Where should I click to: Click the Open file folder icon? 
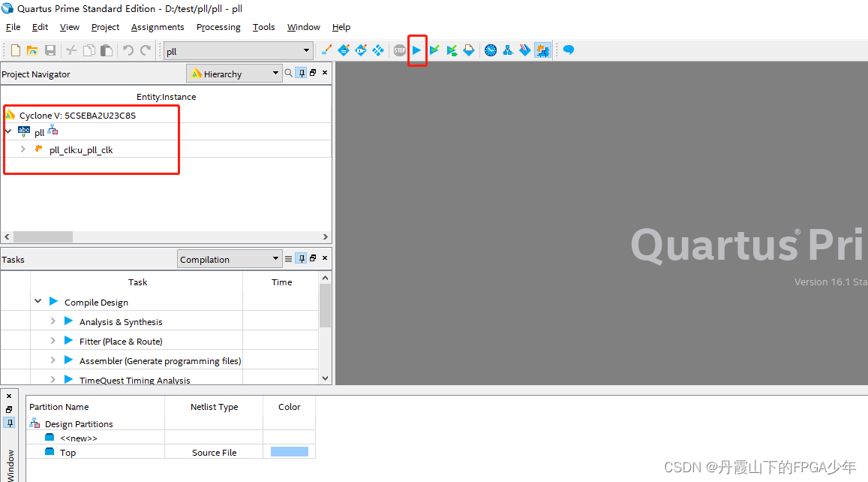(x=33, y=50)
